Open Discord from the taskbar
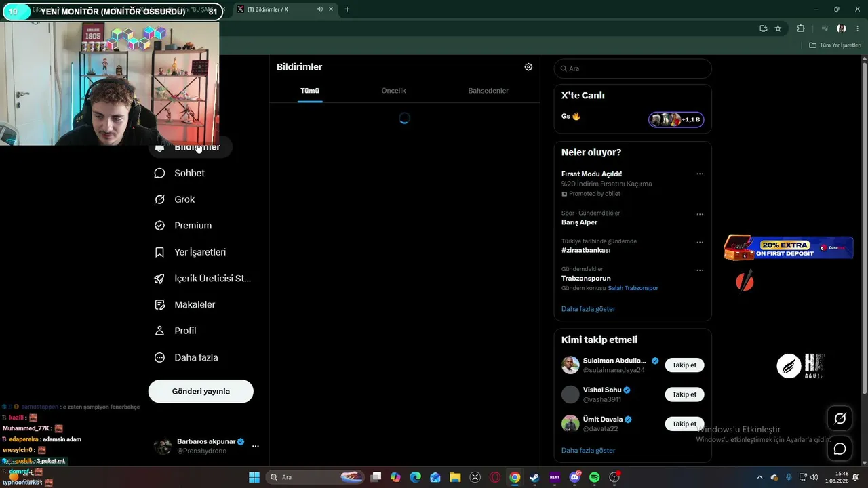This screenshot has height=488, width=868. point(575,477)
